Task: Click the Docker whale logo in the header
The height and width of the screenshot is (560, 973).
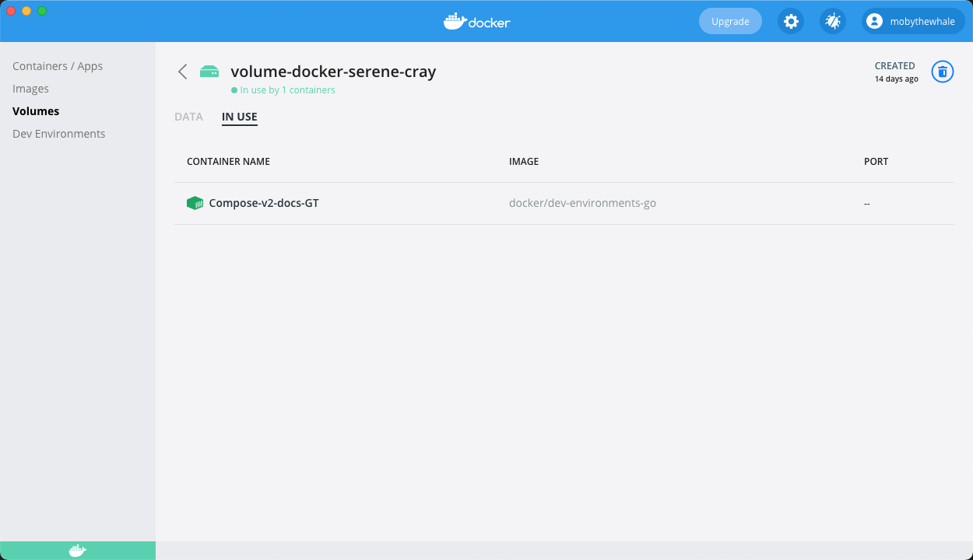Action: point(476,21)
